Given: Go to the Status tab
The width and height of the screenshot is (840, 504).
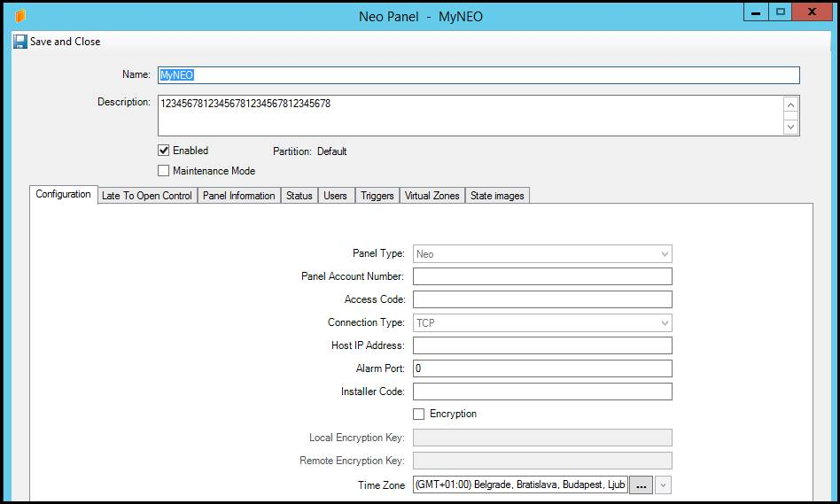Looking at the screenshot, I should (299, 196).
